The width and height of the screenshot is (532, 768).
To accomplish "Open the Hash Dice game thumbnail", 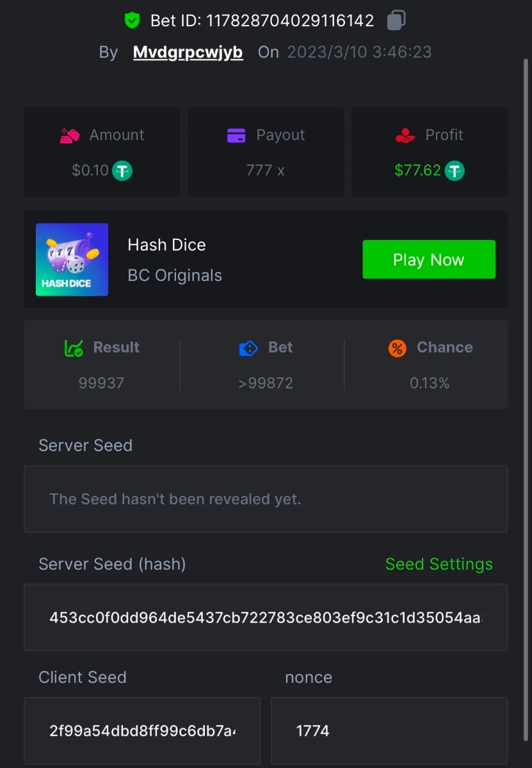I will [x=72, y=259].
